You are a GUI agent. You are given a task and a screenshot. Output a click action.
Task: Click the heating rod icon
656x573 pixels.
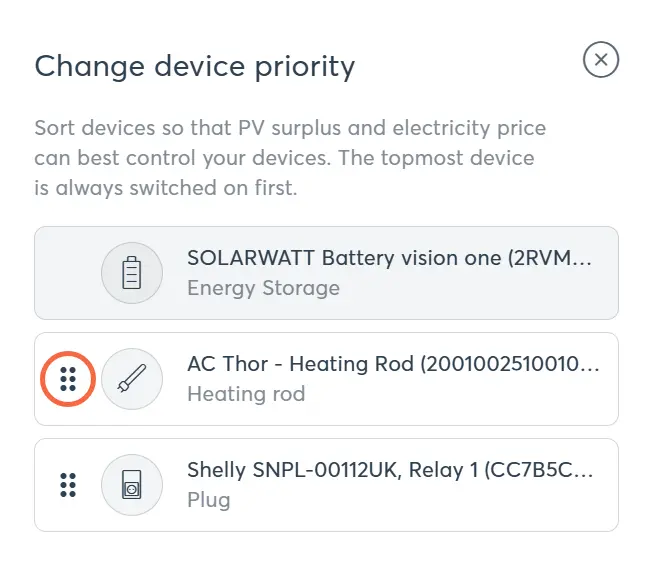132,379
